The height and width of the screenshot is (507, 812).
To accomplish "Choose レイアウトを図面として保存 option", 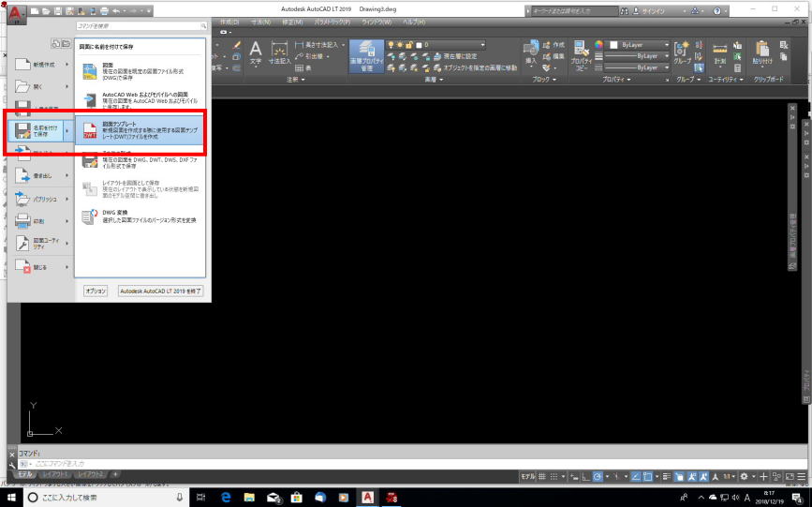I will point(140,189).
